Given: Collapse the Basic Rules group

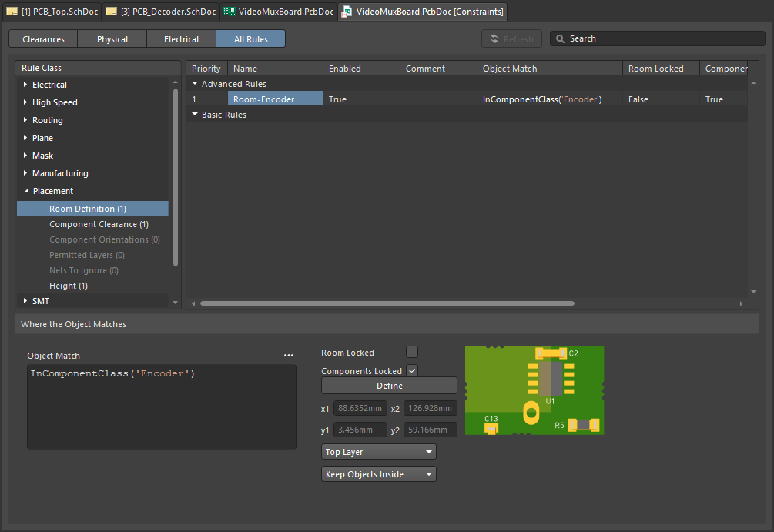Looking at the screenshot, I should click(195, 114).
